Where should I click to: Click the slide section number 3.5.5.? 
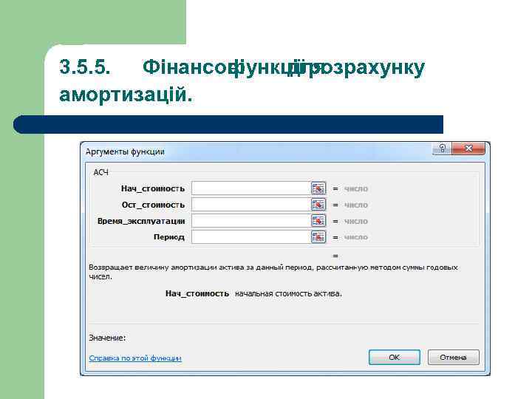[85, 66]
